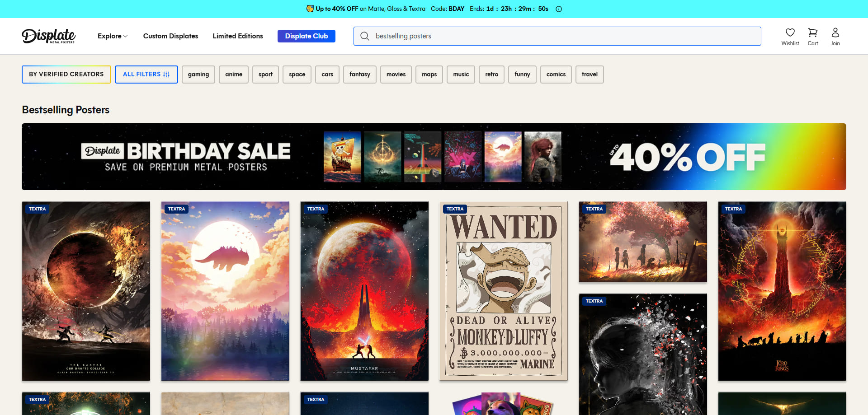Expand the Explore menu
The image size is (868, 415).
pos(113,36)
